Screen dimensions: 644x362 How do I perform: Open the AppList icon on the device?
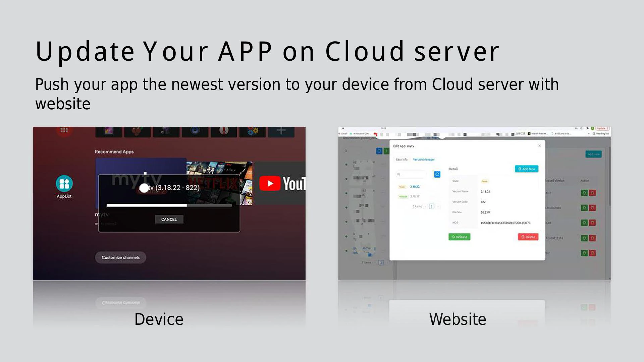click(x=64, y=184)
